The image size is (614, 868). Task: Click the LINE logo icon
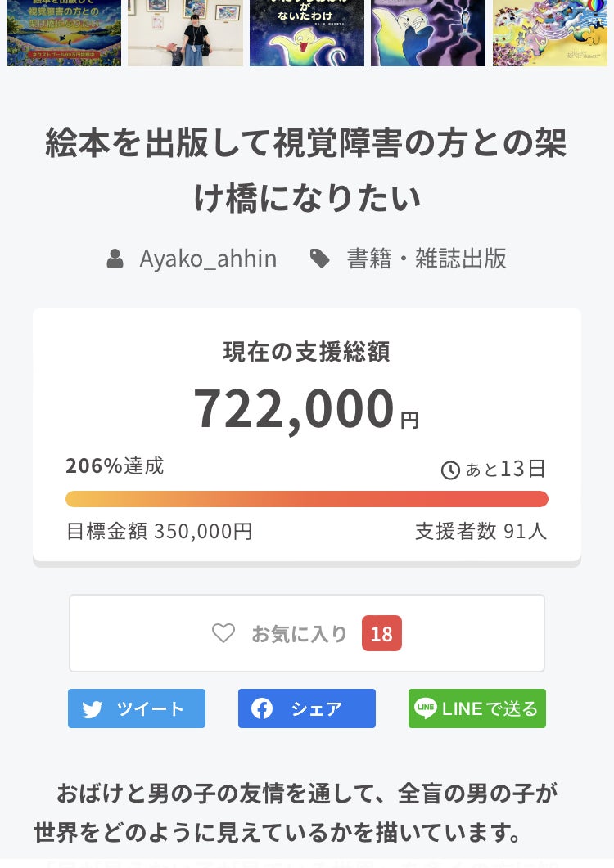click(426, 708)
